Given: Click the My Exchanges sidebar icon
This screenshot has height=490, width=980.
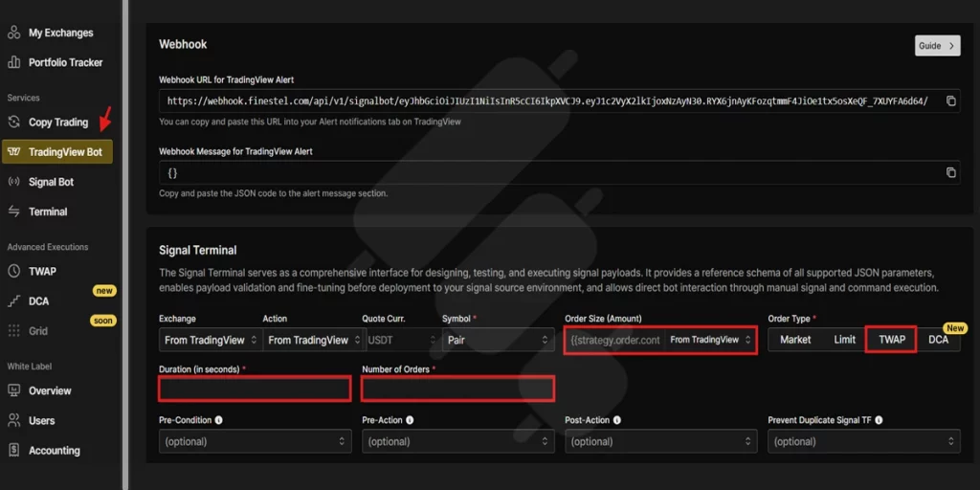Looking at the screenshot, I should (x=13, y=33).
